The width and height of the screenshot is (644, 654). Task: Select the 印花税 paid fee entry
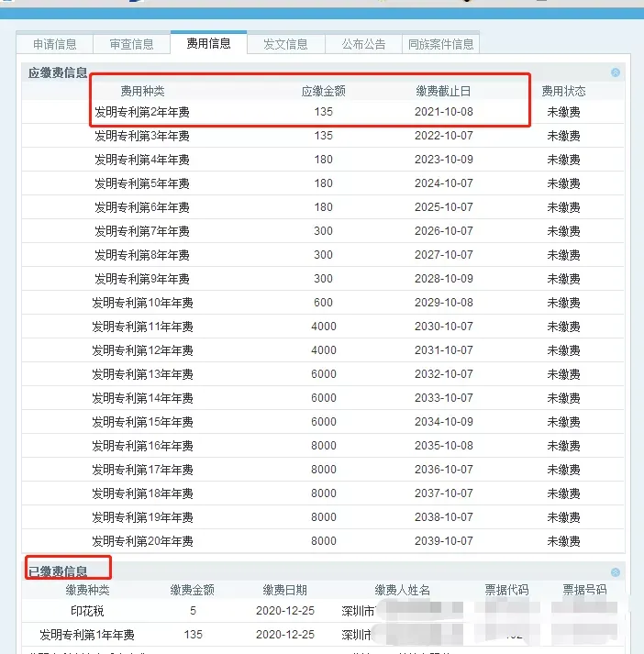coord(87,611)
